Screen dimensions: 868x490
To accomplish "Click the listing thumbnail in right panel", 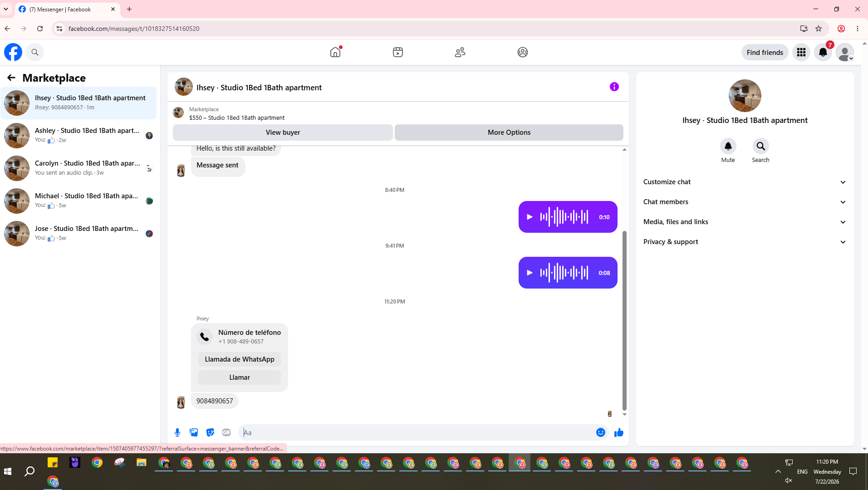I will tap(745, 96).
